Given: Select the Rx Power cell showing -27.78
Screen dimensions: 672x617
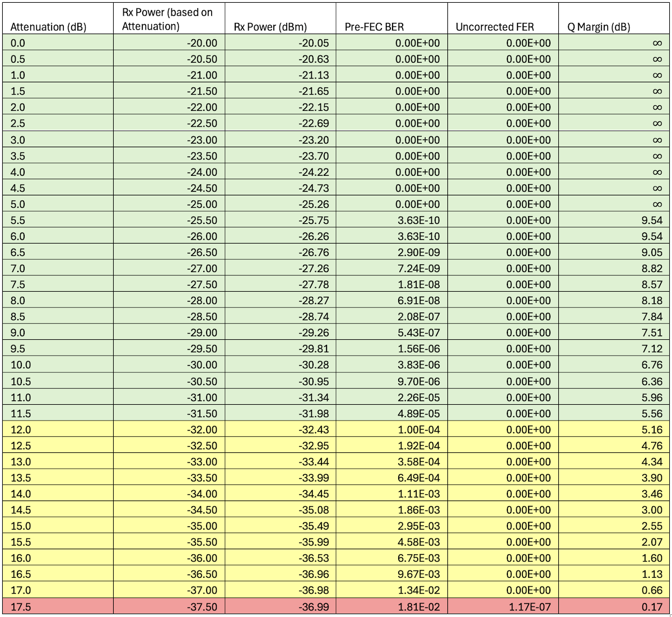Looking at the screenshot, I should pos(281,284).
